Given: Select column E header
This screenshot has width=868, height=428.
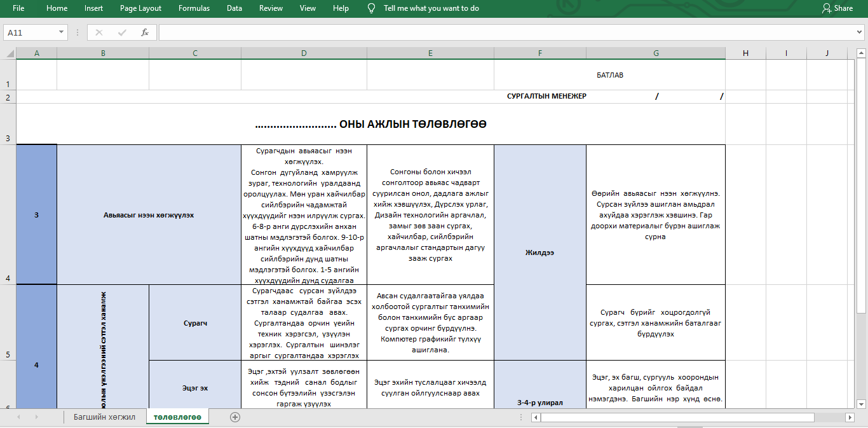Looking at the screenshot, I should point(430,53).
